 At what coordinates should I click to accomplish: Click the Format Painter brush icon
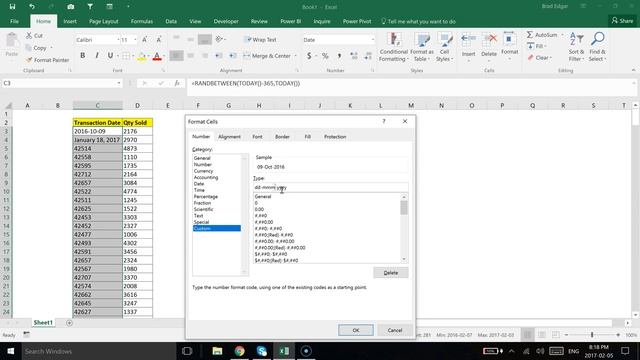[x=29, y=60]
